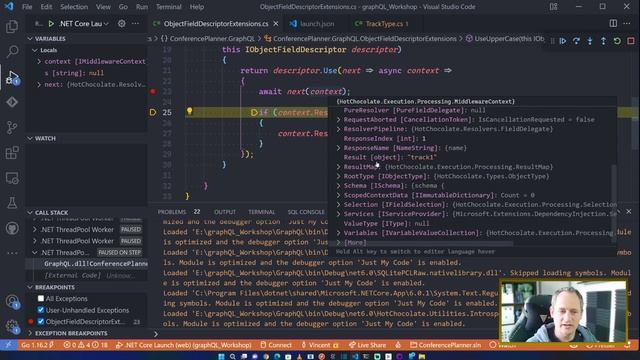
Task: Open the Manage gear in activity bar
Action: pyautogui.click(x=12, y=326)
